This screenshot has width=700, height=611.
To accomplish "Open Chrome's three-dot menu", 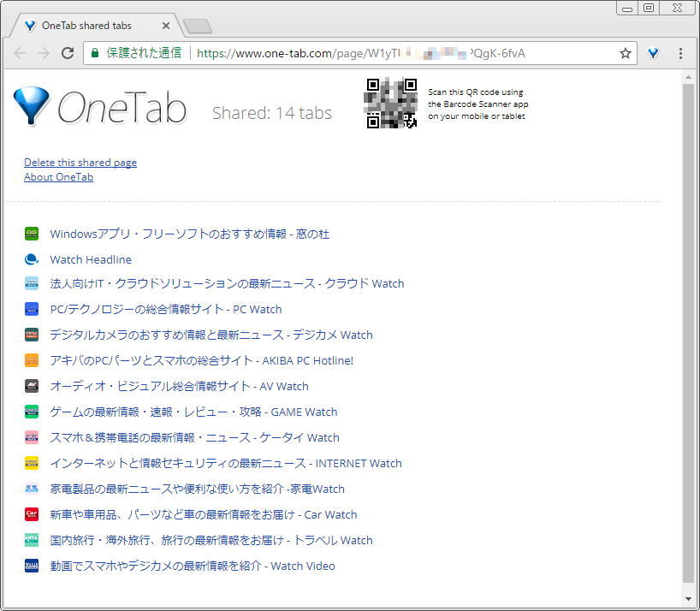I will point(680,53).
